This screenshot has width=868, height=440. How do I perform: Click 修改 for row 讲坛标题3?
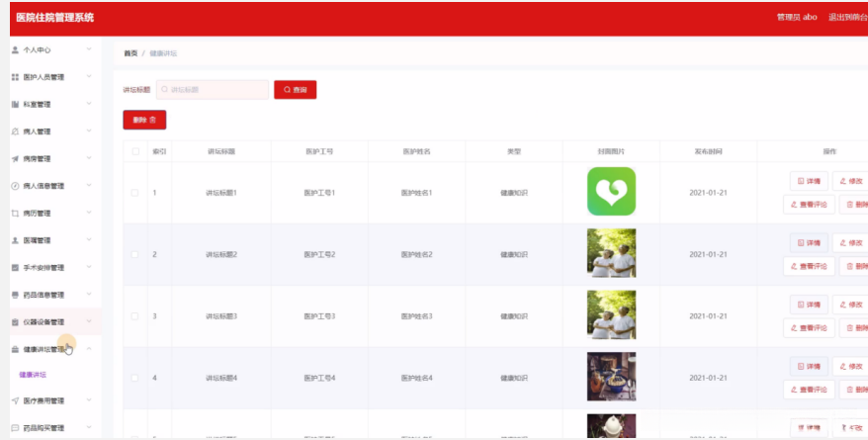pos(850,305)
